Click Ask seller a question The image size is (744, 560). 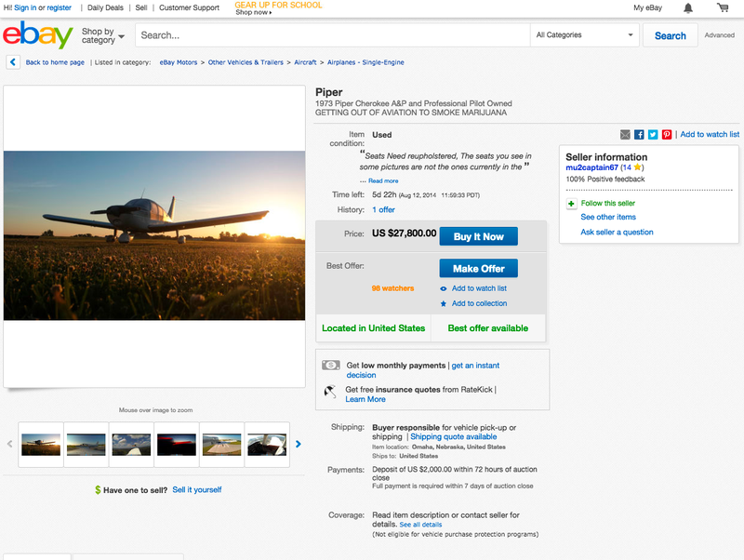pyautogui.click(x=617, y=232)
